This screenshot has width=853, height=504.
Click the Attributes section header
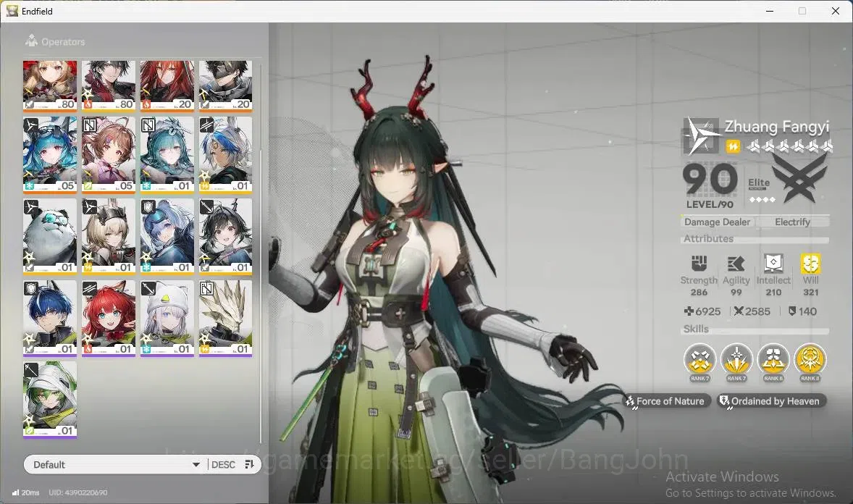[x=709, y=238]
